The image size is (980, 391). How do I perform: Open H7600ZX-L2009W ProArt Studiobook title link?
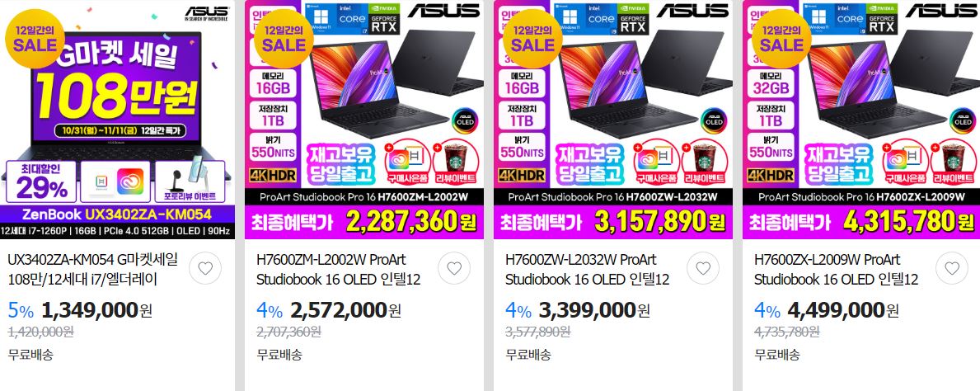(836, 269)
